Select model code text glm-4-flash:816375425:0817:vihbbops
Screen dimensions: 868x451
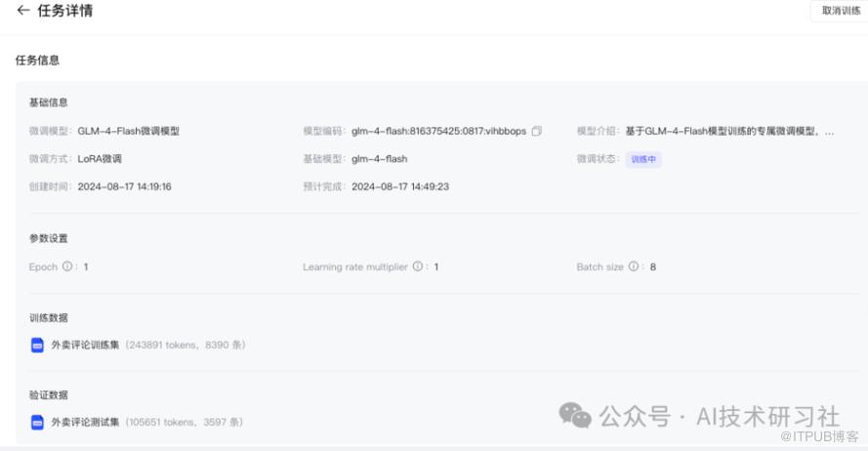pyautogui.click(x=438, y=131)
